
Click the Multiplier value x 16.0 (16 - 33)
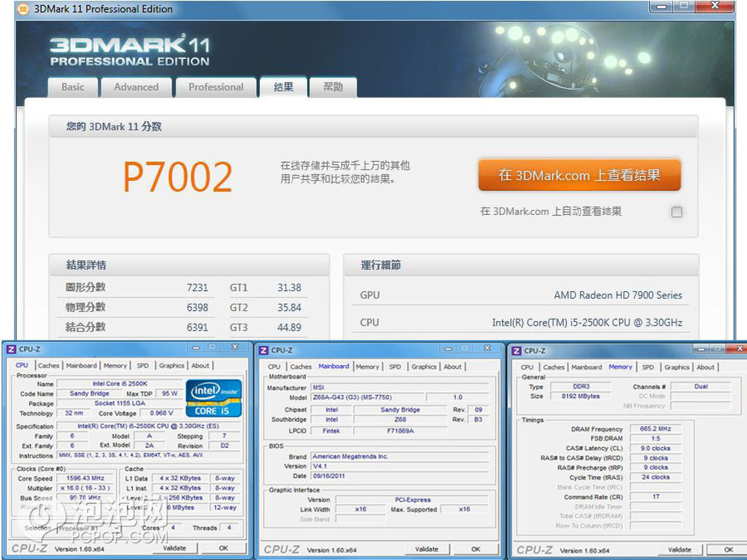tap(85, 488)
